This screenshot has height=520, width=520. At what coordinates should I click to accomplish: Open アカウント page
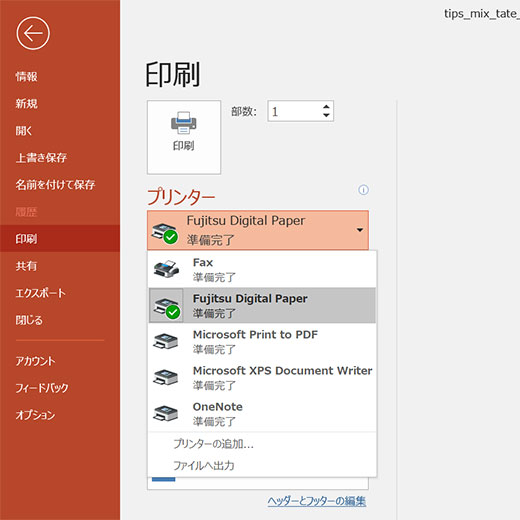pos(35,361)
